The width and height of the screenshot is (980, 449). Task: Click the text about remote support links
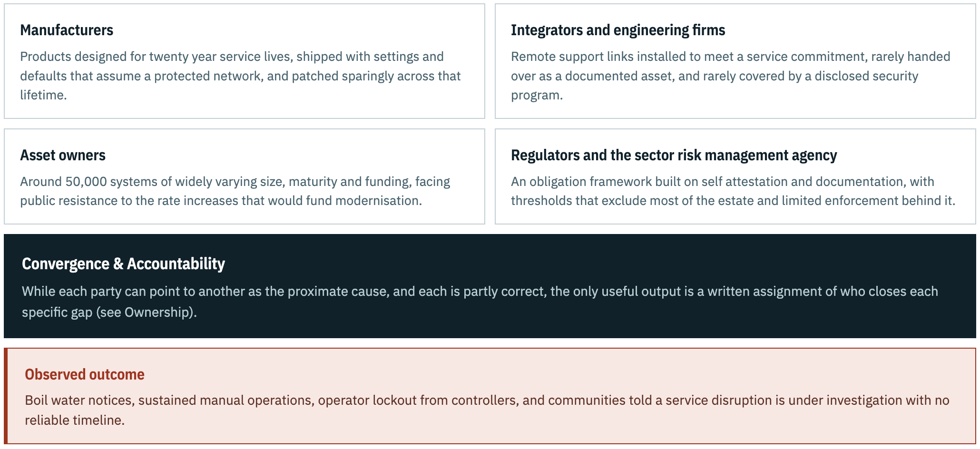(x=731, y=76)
